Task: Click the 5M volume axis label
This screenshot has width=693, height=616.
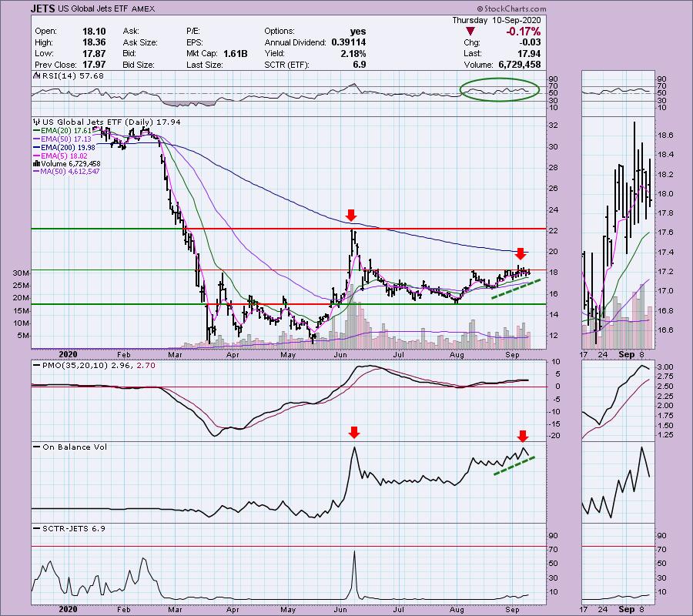Action: [23, 336]
